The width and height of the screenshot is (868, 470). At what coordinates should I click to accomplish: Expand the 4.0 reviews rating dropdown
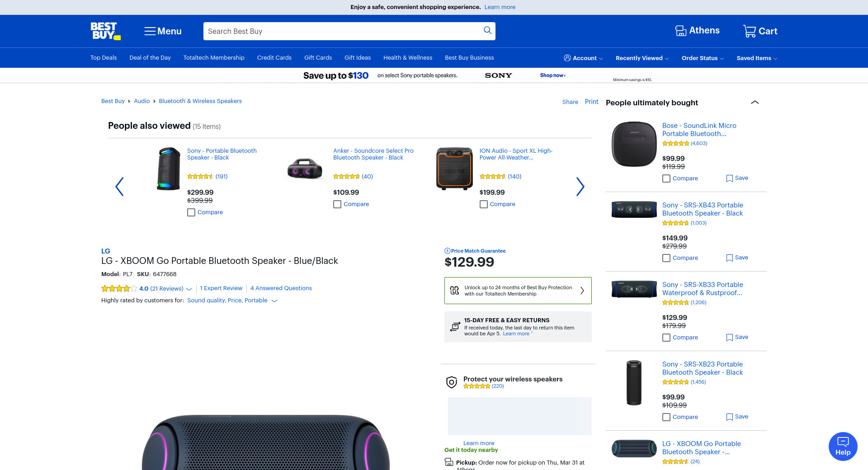189,289
